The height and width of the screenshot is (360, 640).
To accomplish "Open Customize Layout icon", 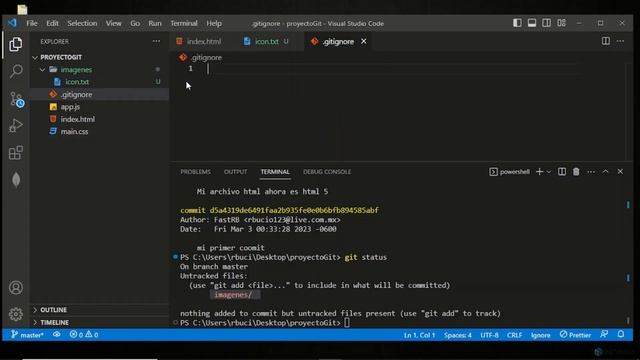I will [562, 23].
